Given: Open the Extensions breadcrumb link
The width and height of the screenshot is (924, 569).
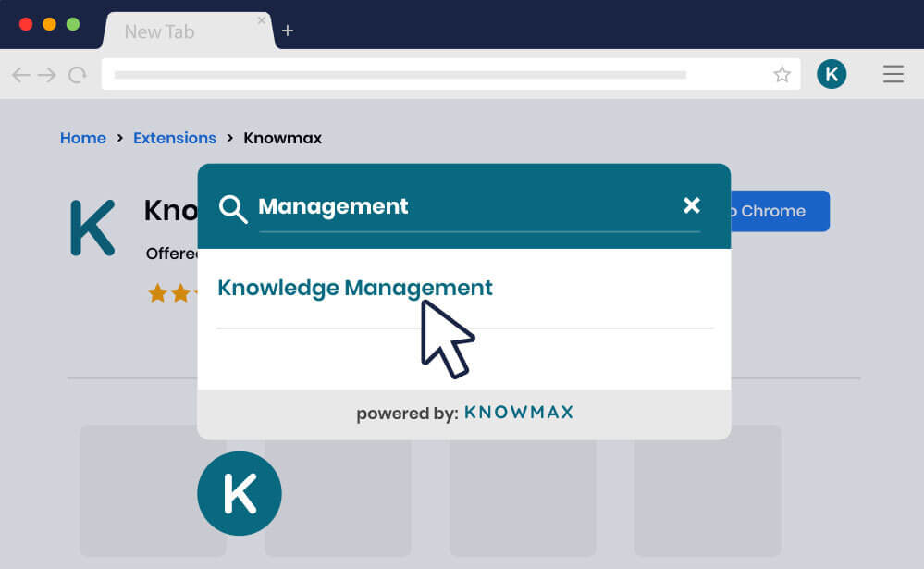Looking at the screenshot, I should (175, 138).
